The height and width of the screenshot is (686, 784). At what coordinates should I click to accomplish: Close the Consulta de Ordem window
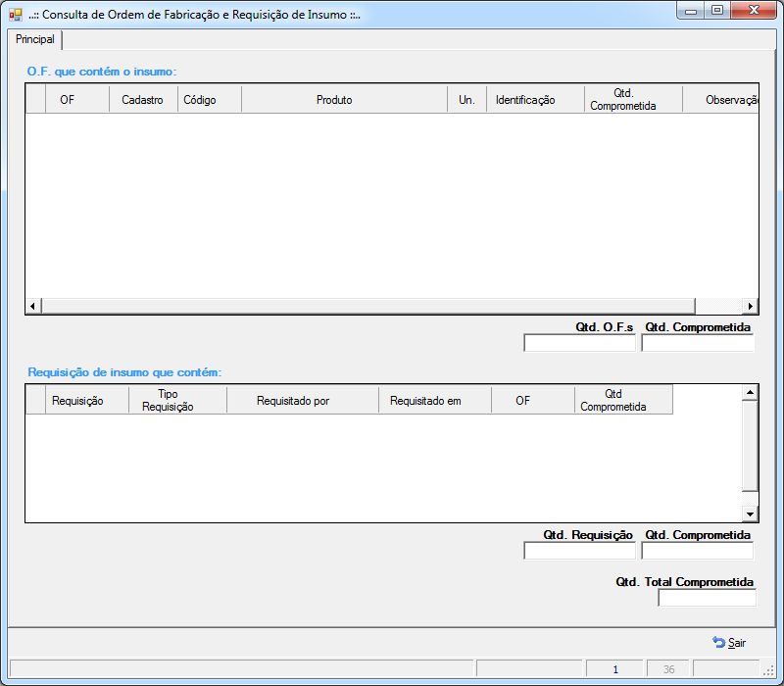[754, 11]
